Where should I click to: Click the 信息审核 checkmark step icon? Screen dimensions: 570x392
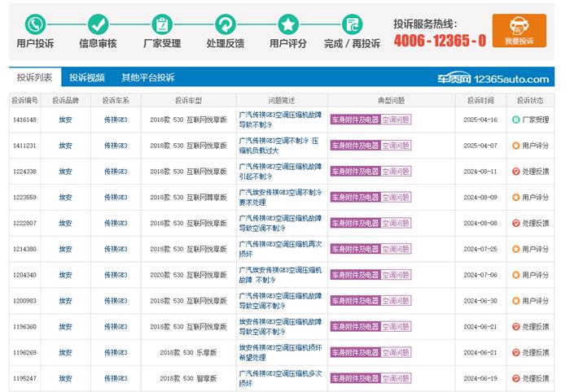99,24
